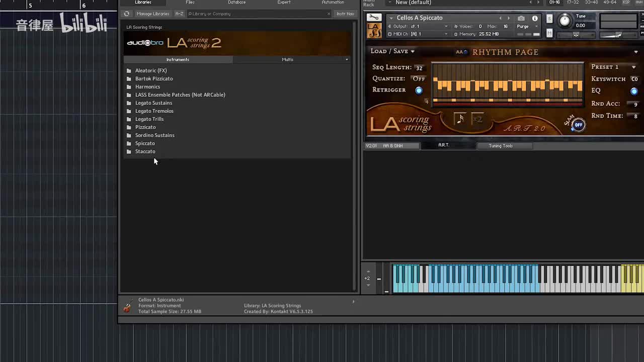Mute the instrument with M button
This screenshot has height=362, width=644.
tap(549, 33)
